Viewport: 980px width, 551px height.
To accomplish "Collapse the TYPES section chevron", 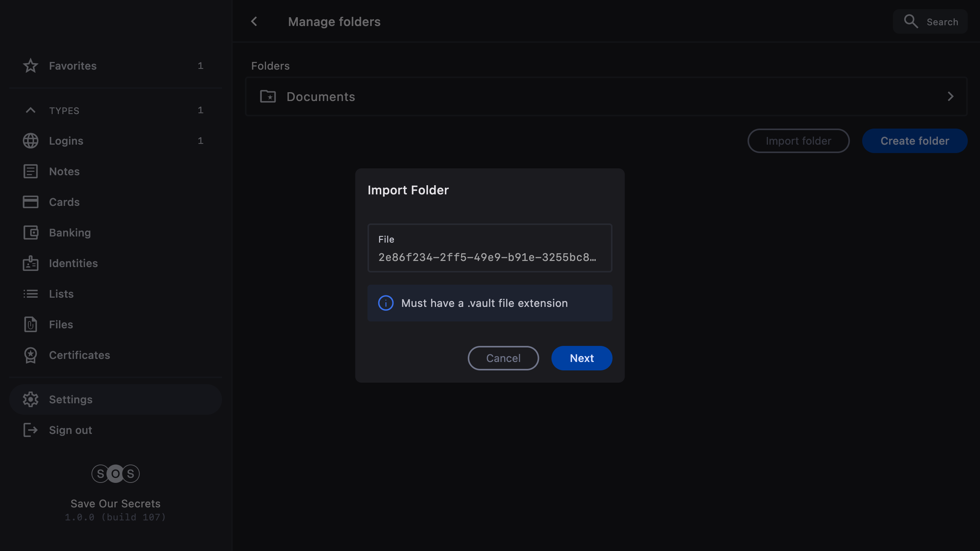I will tap(30, 111).
